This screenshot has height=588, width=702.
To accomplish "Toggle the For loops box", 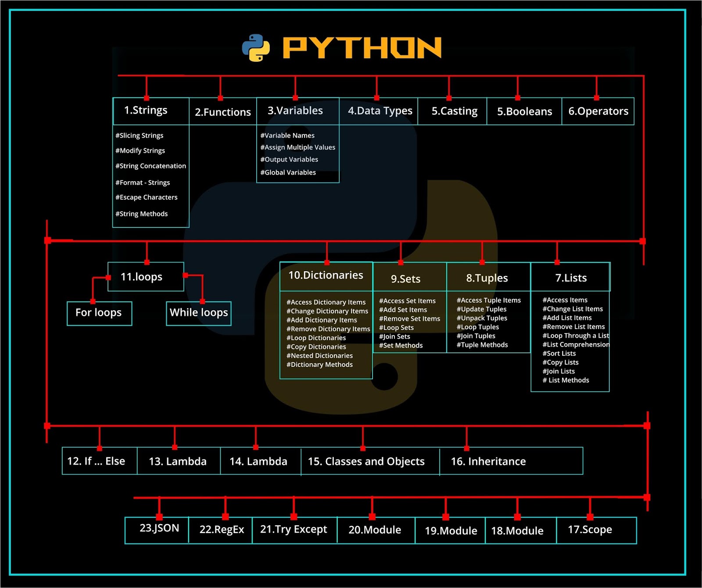I will (x=99, y=313).
